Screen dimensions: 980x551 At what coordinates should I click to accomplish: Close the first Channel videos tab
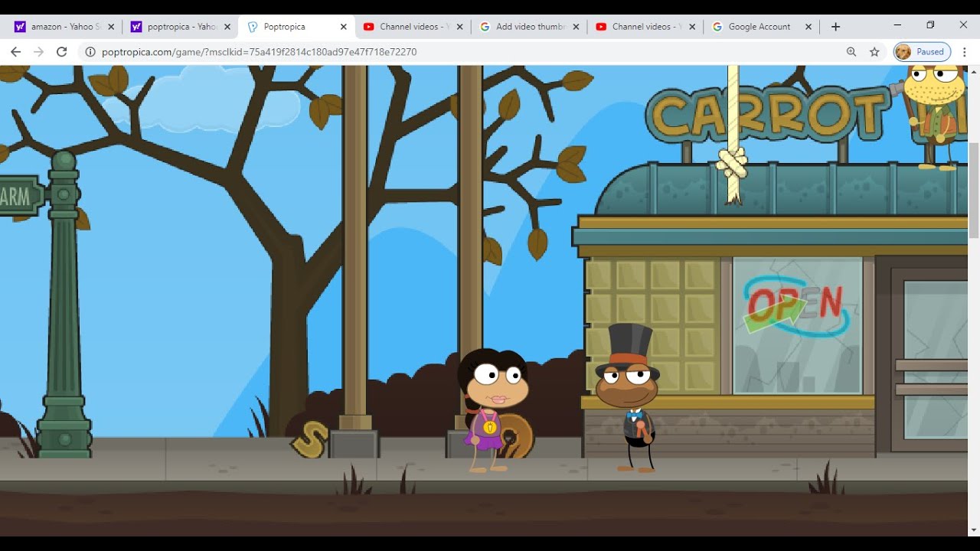click(x=459, y=26)
